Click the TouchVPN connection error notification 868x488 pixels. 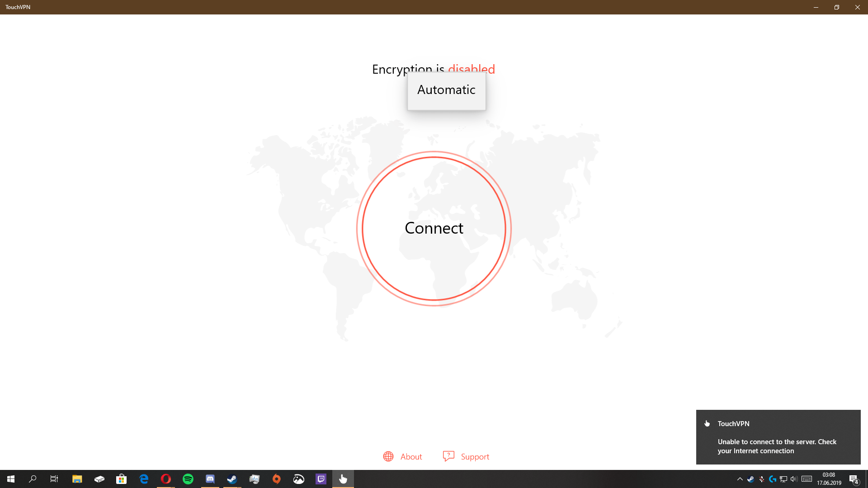click(x=778, y=437)
